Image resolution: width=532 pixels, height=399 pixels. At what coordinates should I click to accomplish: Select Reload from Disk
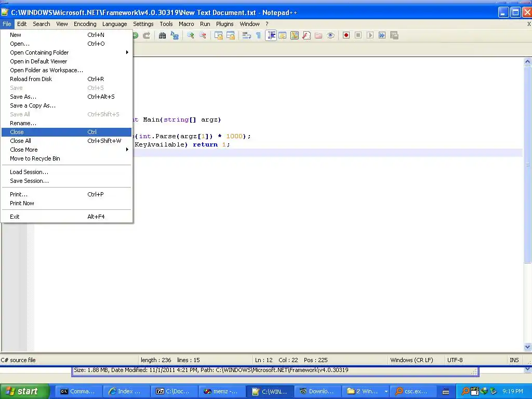tap(66, 79)
